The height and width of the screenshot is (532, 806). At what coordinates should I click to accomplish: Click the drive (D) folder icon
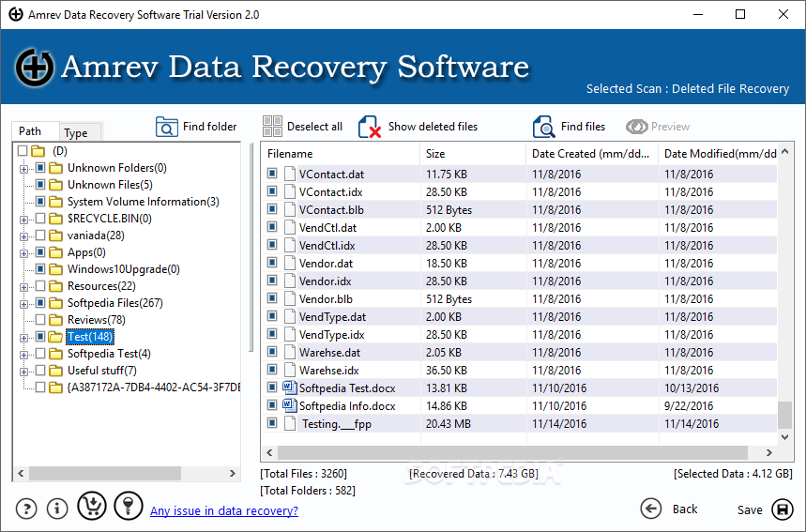pos(38,151)
